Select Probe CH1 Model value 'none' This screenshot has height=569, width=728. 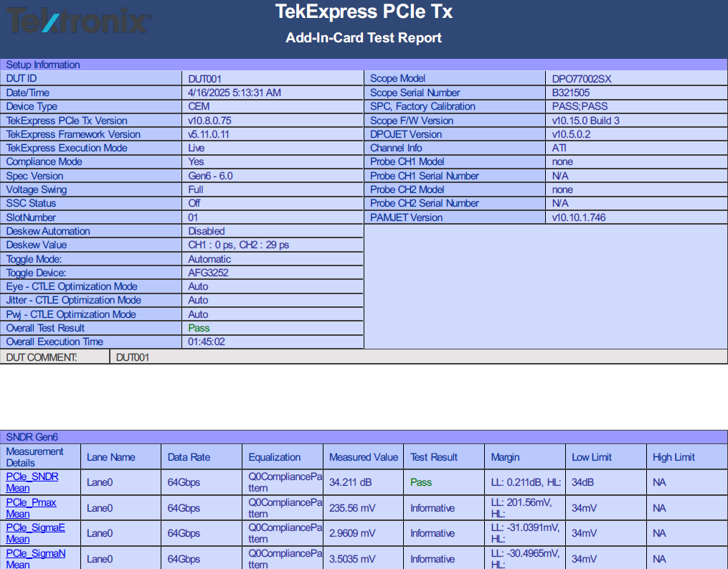pos(562,161)
